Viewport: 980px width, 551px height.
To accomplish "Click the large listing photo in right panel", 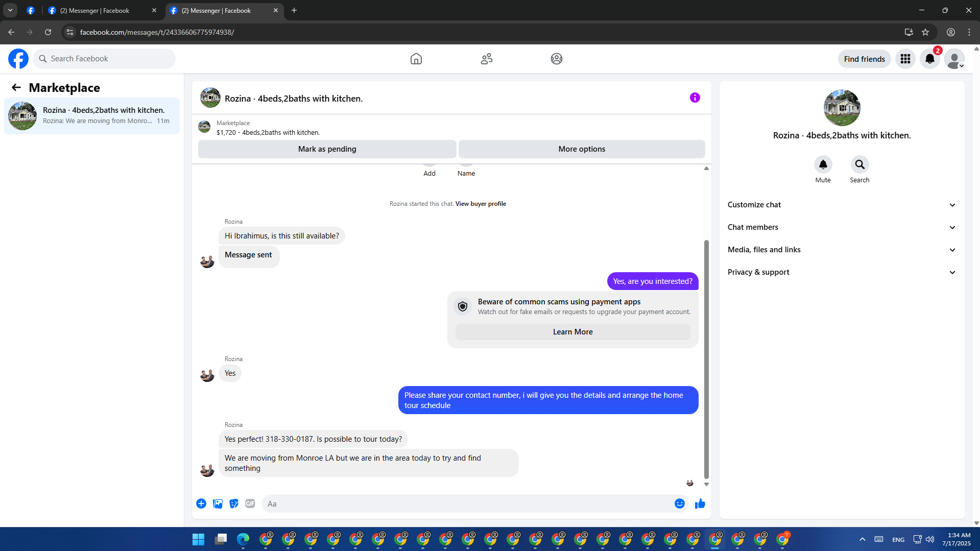I will 842,108.
